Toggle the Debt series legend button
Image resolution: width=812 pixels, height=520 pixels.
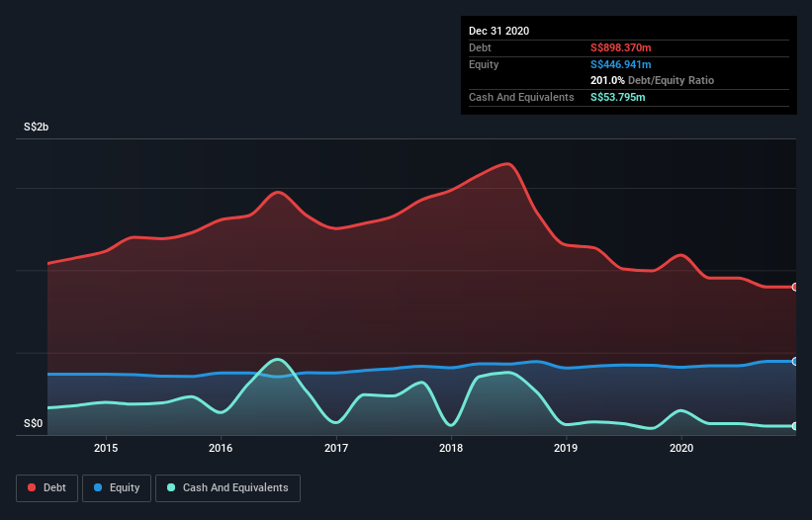pyautogui.click(x=47, y=488)
